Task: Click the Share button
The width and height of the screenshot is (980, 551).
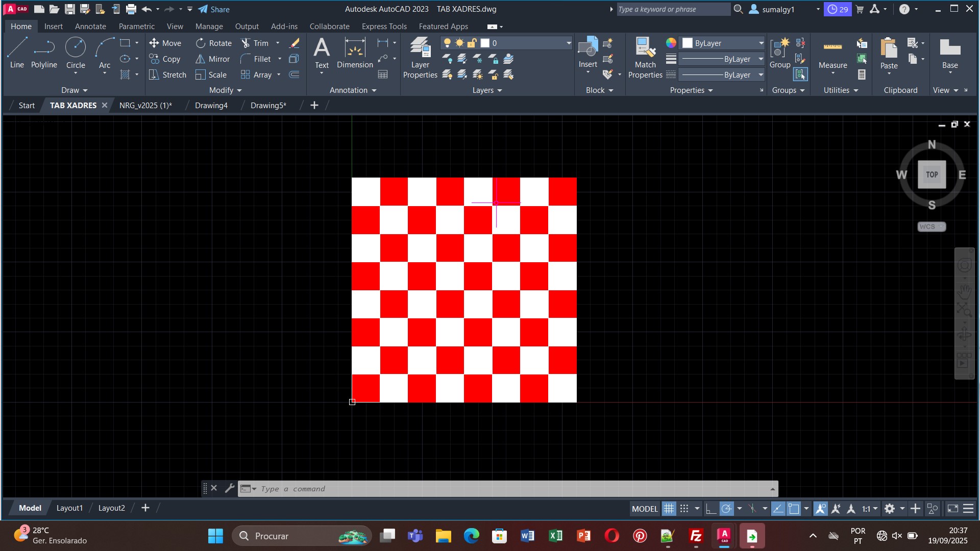Action: [x=214, y=9]
